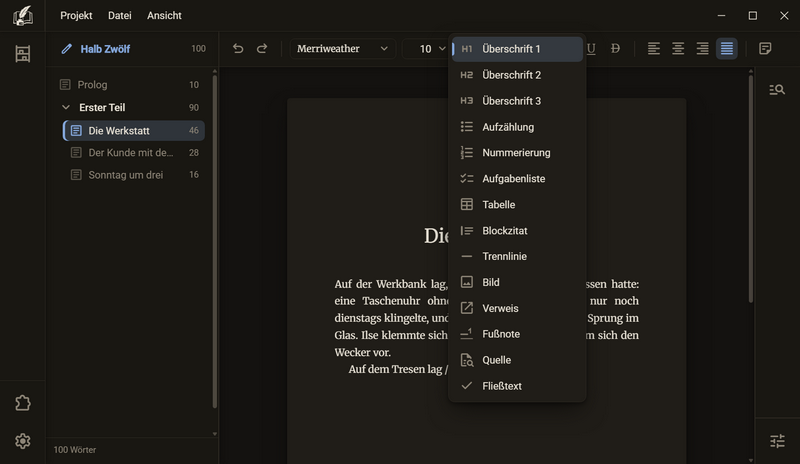Insert a Verweis link

517,308
